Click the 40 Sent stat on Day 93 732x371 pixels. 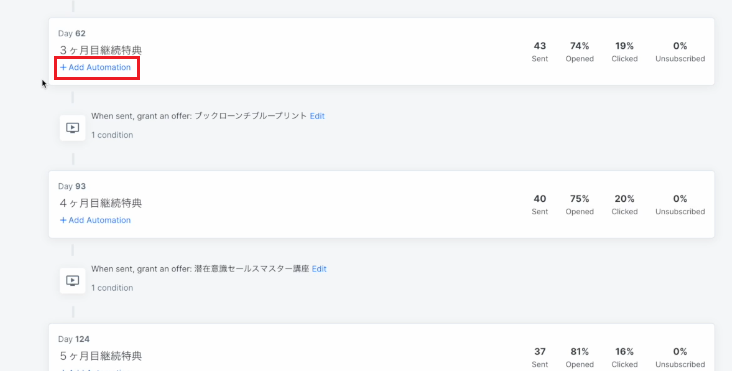540,205
